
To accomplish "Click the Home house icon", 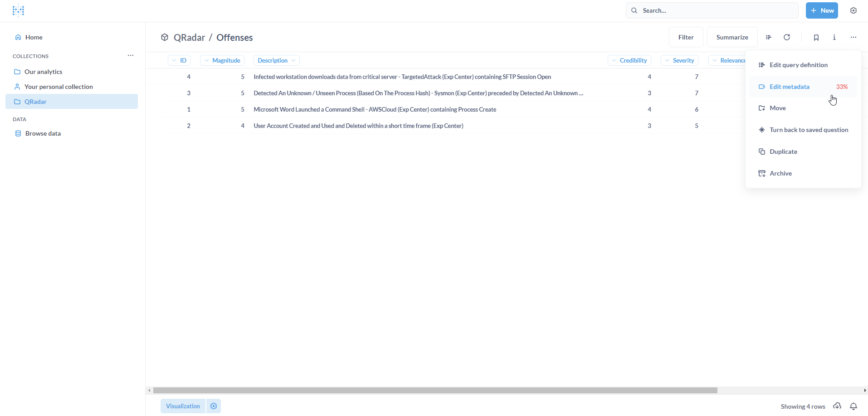I will point(18,37).
